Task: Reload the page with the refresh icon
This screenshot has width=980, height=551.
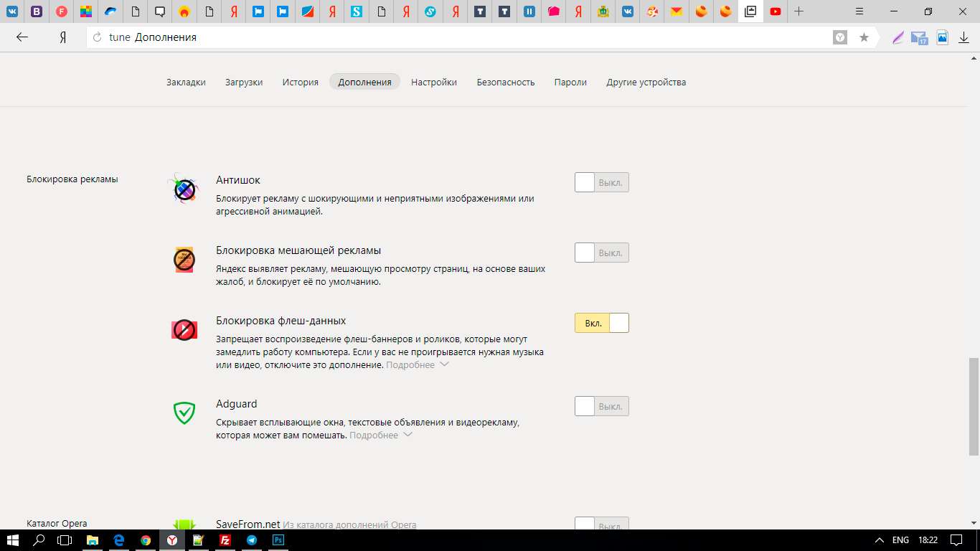Action: tap(98, 37)
